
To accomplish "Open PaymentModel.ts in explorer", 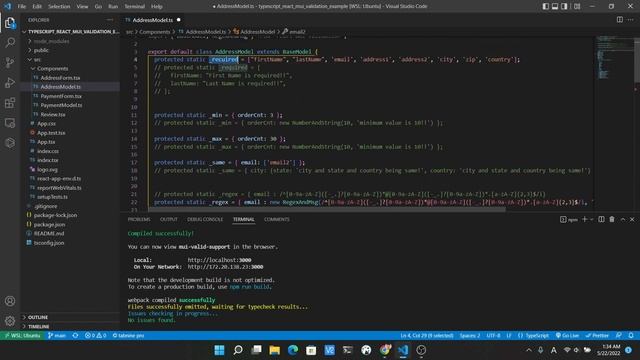I will [x=61, y=105].
